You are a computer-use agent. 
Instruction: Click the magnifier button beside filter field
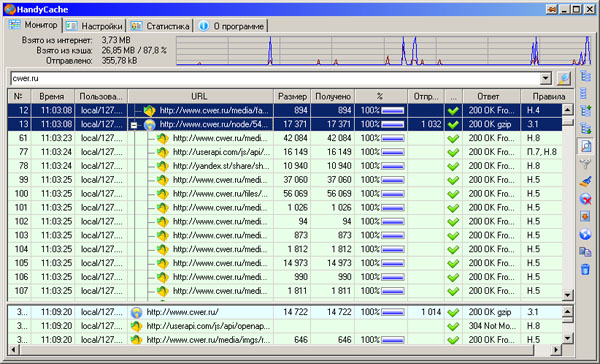(x=564, y=78)
